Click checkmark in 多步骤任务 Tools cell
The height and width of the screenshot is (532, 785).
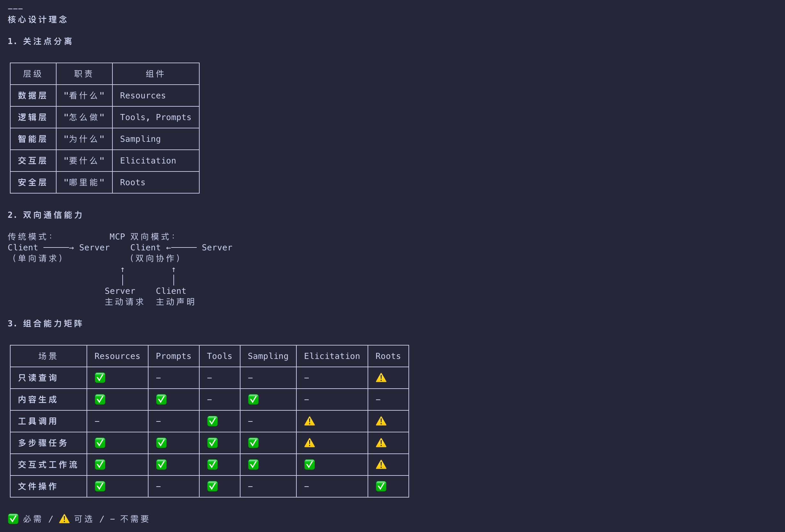click(212, 443)
